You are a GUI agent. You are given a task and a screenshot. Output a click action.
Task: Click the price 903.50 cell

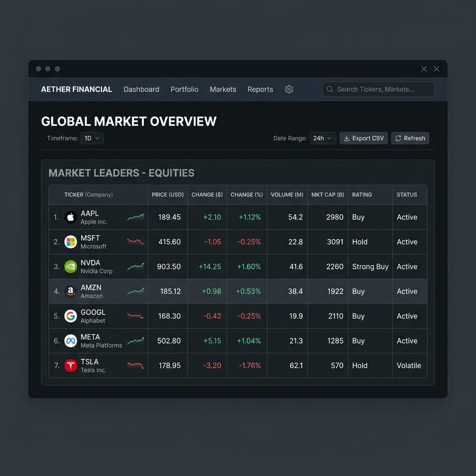[169, 266]
